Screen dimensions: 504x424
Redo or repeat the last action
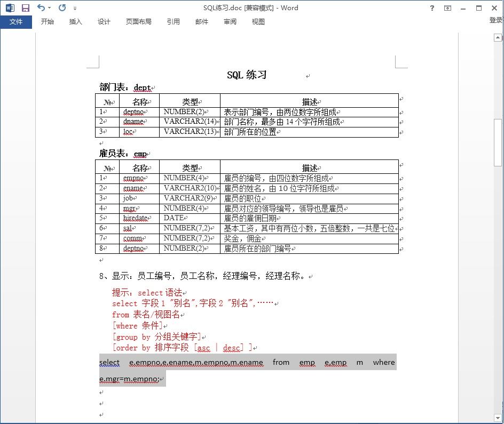[x=62, y=7]
